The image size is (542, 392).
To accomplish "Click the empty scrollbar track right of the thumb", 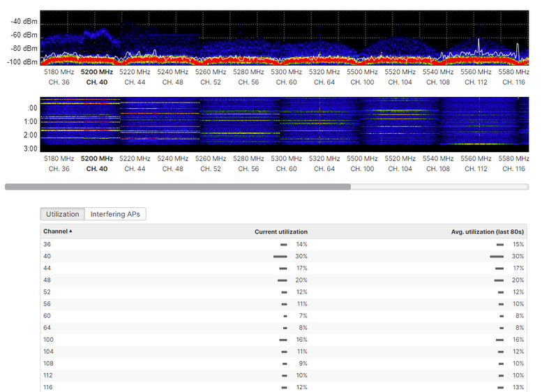I will click(438, 187).
